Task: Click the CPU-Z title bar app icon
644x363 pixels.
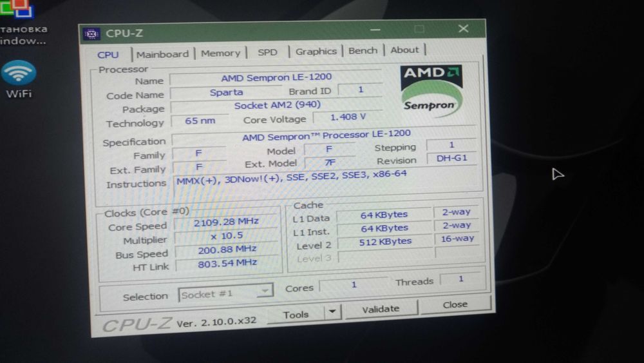Action: tap(91, 34)
